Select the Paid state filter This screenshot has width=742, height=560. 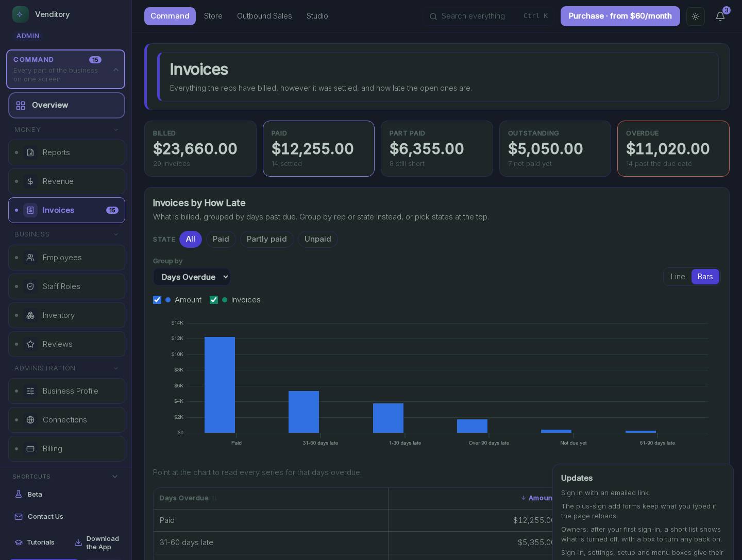click(221, 239)
